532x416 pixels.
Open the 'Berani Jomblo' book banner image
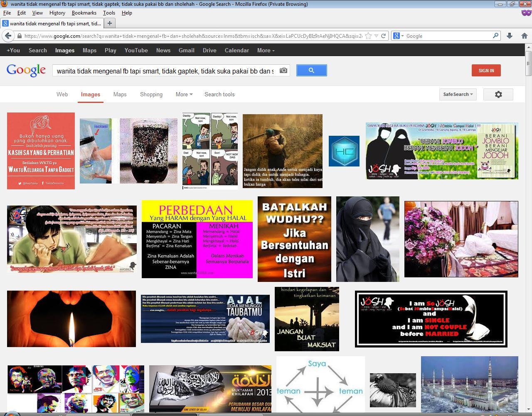coord(442,151)
